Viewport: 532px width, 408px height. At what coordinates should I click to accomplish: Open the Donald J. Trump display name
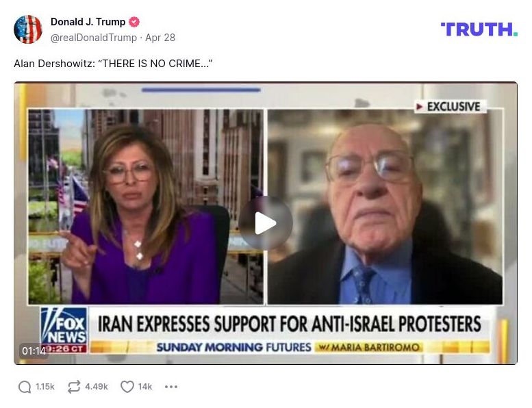[x=88, y=22]
